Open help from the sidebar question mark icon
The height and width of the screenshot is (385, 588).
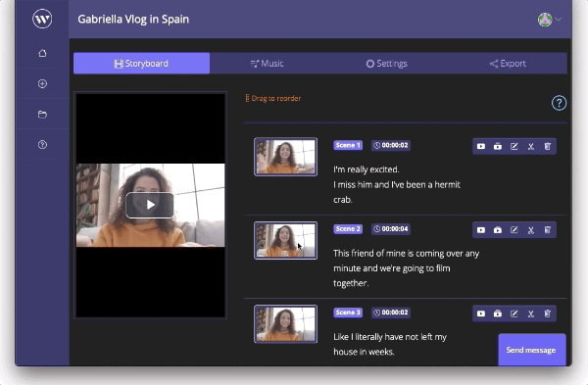42,145
